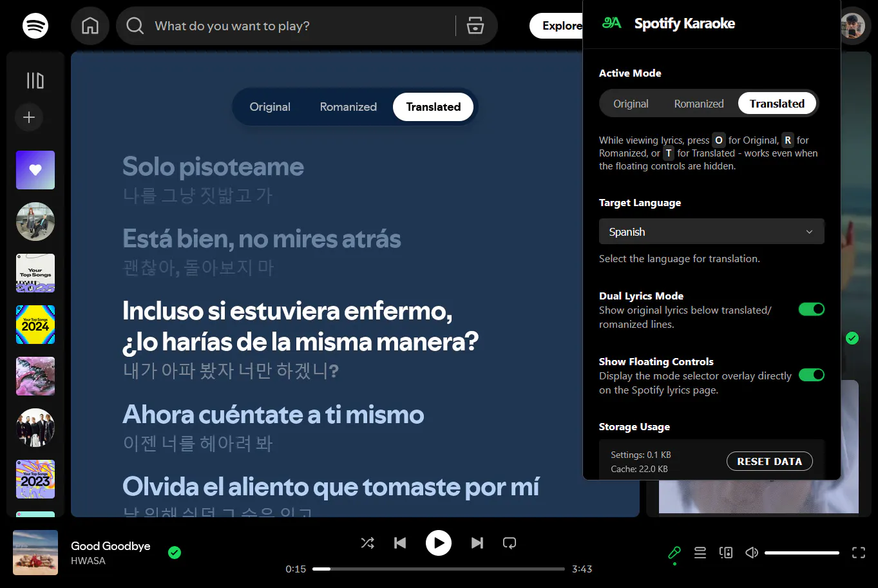Image resolution: width=878 pixels, height=588 pixels.
Task: Open pink abstract album in library
Action: 35,376
